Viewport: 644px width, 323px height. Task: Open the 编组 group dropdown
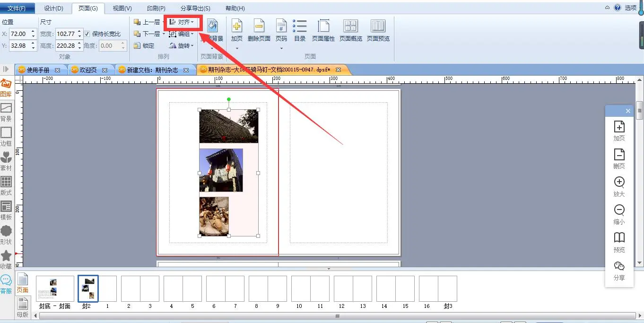click(182, 34)
